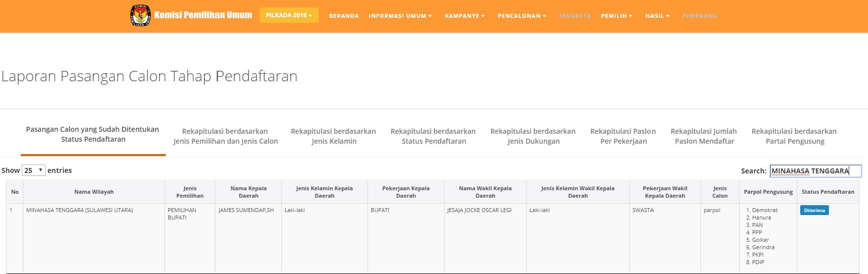Viewport: 868px width, 274px height.
Task: Expand the INFORMASI UMUM menu
Action: [400, 16]
